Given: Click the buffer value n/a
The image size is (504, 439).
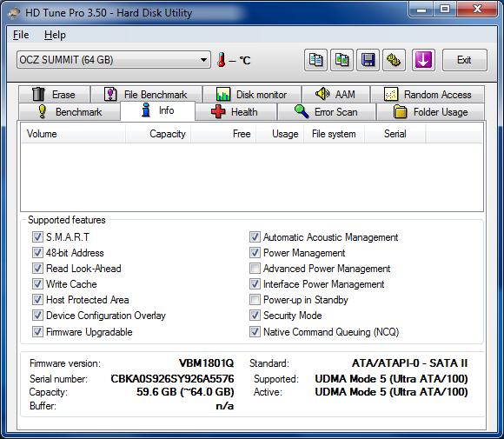Looking at the screenshot, I should coord(225,406).
